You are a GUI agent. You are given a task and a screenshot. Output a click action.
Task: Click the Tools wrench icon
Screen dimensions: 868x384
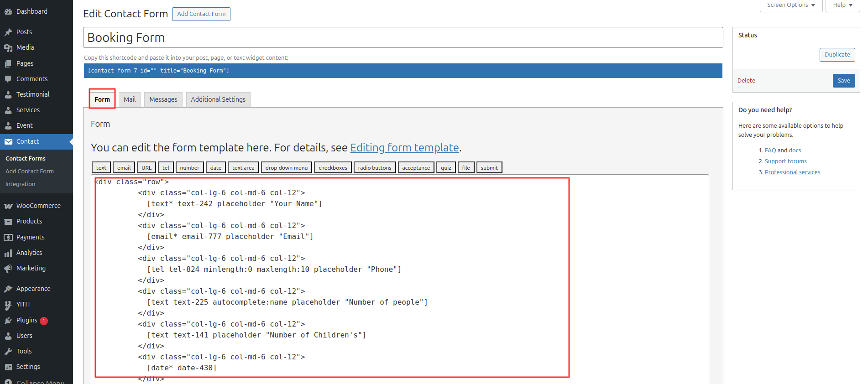pos(8,351)
